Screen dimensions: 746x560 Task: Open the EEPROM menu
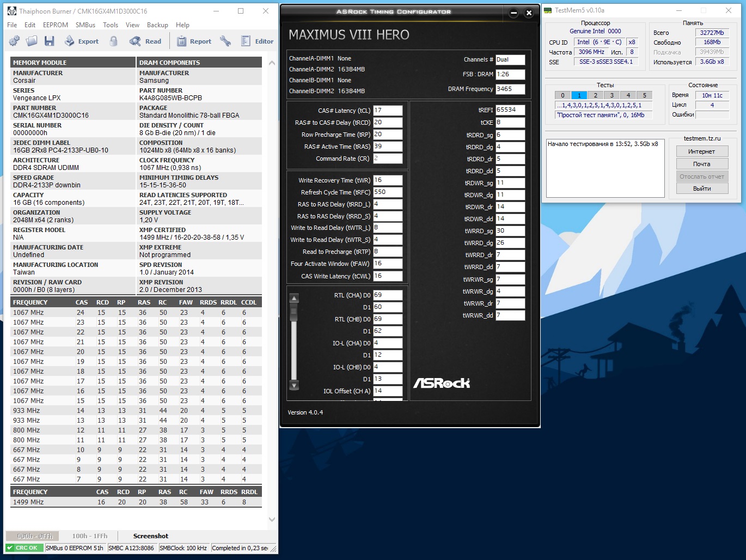click(56, 25)
